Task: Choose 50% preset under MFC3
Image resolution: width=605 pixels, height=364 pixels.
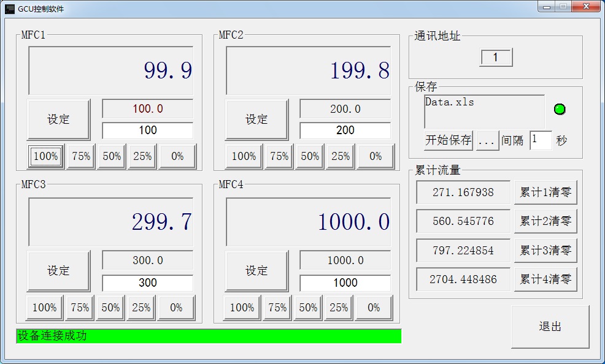Action: pyautogui.click(x=111, y=308)
